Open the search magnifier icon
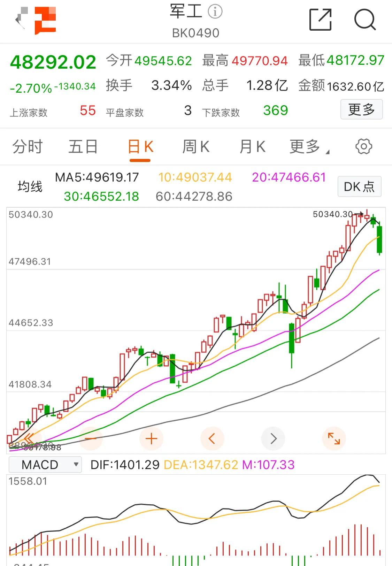Image resolution: width=392 pixels, height=566 pixels. [x=365, y=20]
